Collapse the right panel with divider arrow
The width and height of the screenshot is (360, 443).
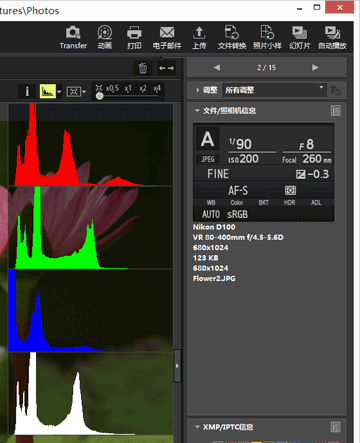coord(177,366)
